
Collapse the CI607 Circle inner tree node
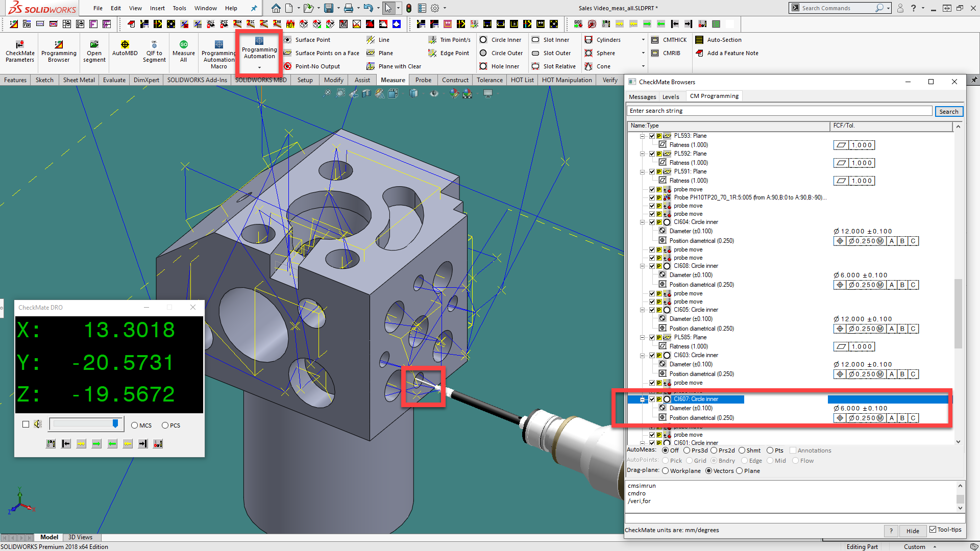(642, 399)
